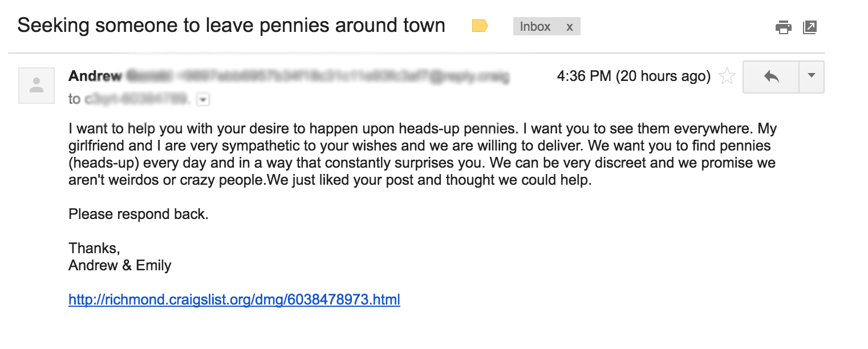Screen dimensions: 868x349
Task: Click the Inbox label tag
Action: 535,26
